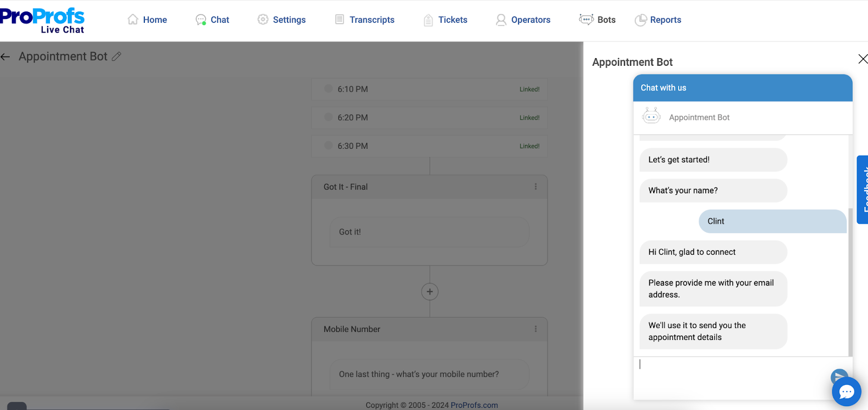Click the Chat with us header
The width and height of the screenshot is (868, 410).
[x=743, y=88]
